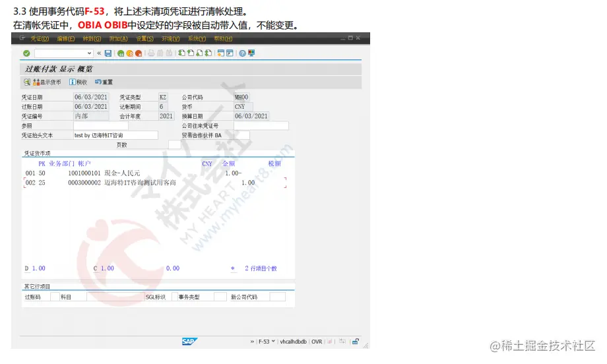Click the Previous Page icon
This screenshot has height=364, width=607.
point(191,53)
